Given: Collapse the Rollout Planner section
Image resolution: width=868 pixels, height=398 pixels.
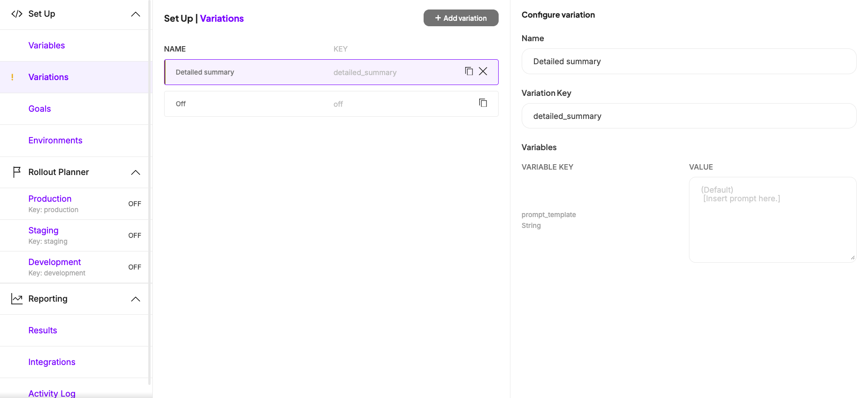Looking at the screenshot, I should 135,172.
